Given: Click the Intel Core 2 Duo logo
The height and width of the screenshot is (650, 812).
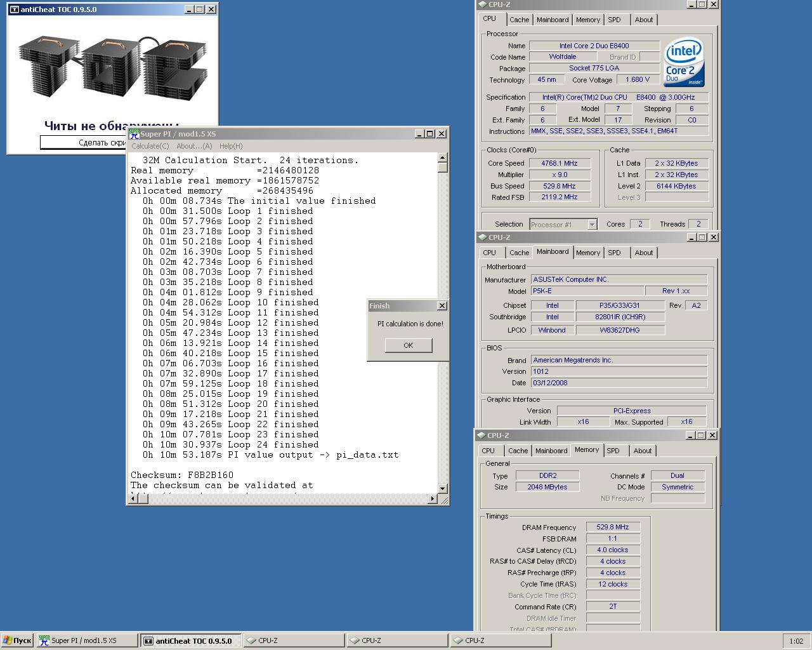Looking at the screenshot, I should click(x=684, y=63).
